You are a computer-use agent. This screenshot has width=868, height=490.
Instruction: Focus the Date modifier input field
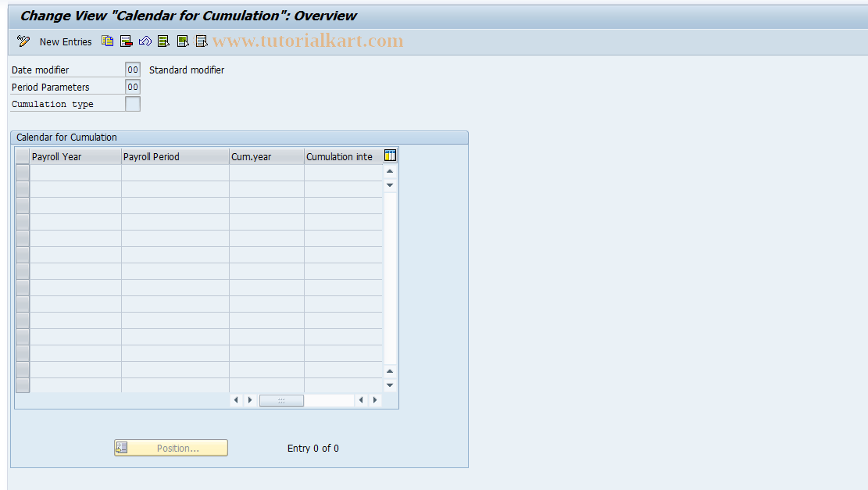pos(133,70)
